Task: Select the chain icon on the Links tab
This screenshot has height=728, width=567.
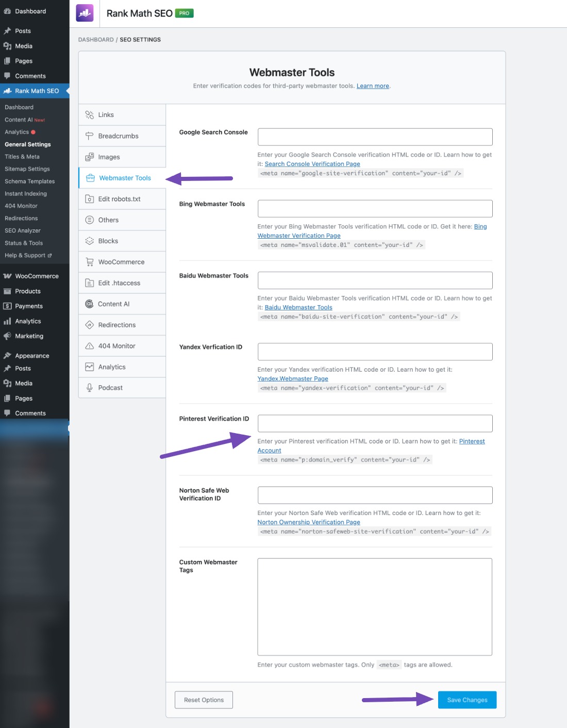Action: point(90,114)
